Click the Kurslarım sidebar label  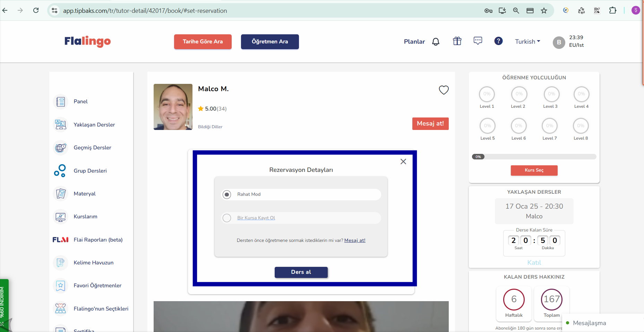click(85, 217)
